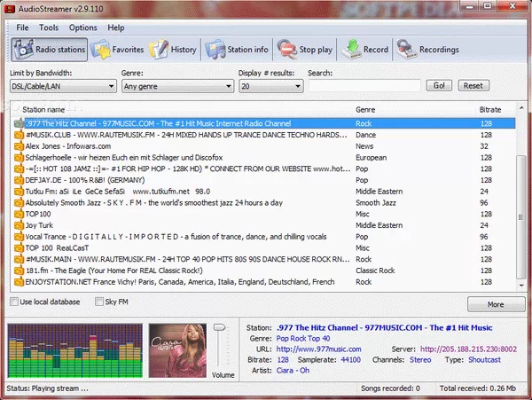Click the Go! search button
This screenshot has height=400, width=532.
[439, 85]
